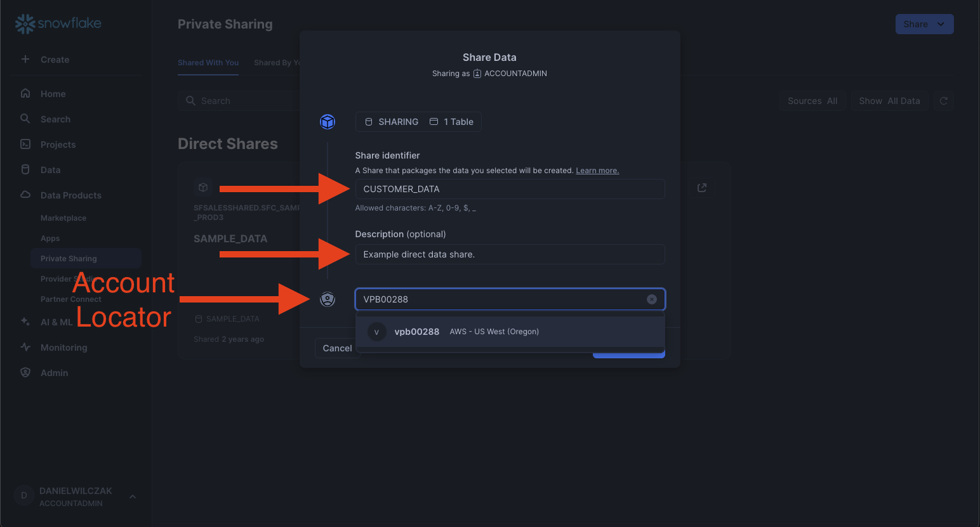Click the Description text field
Image resolution: width=980 pixels, height=527 pixels.
click(510, 254)
